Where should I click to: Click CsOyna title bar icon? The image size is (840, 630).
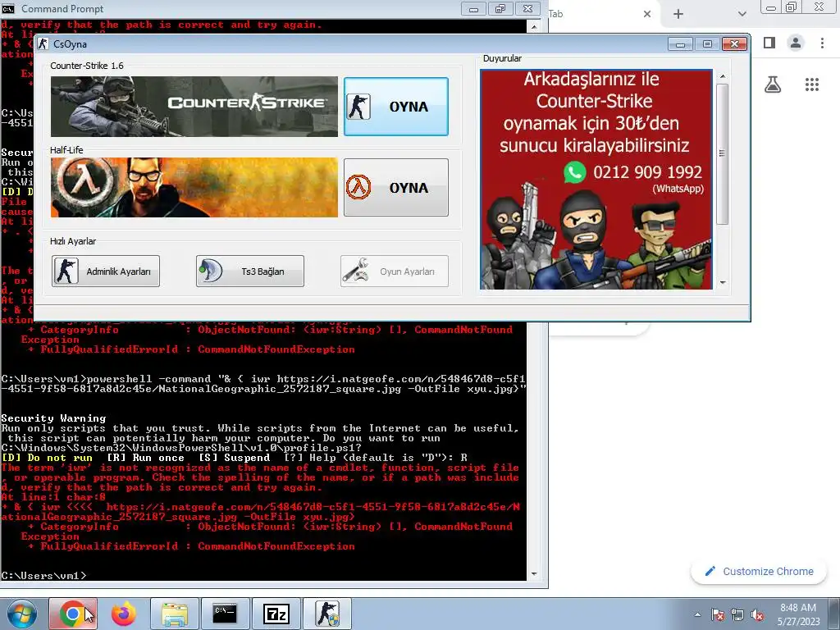click(x=43, y=44)
